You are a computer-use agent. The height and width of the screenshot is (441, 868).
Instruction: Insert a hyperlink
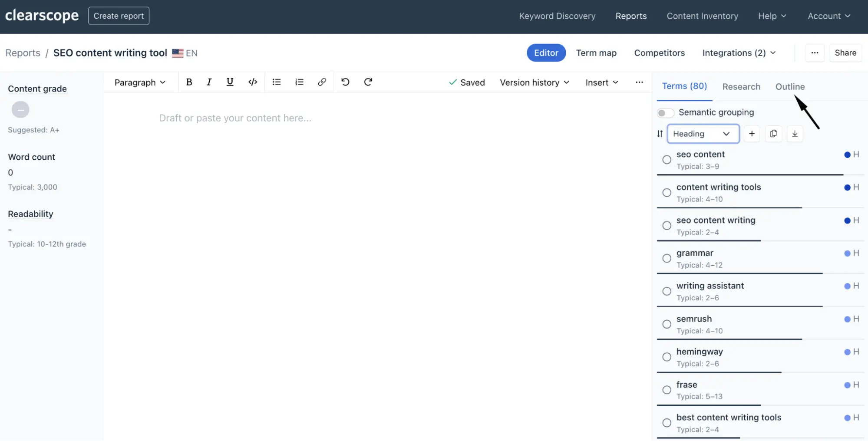(322, 82)
